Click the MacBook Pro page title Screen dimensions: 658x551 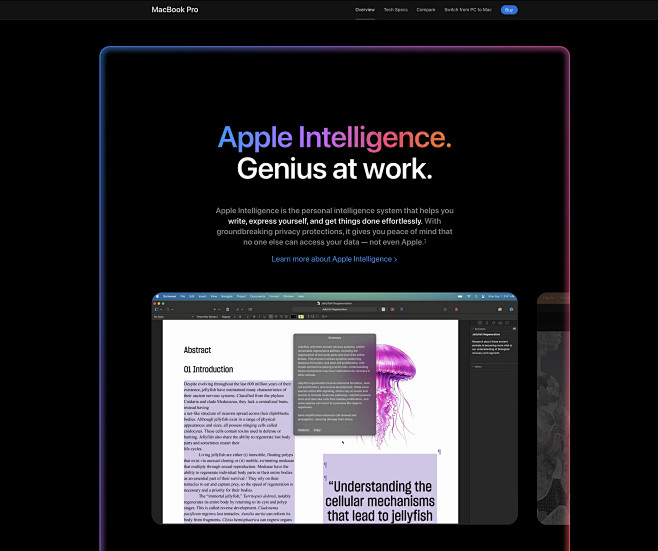[x=175, y=10]
